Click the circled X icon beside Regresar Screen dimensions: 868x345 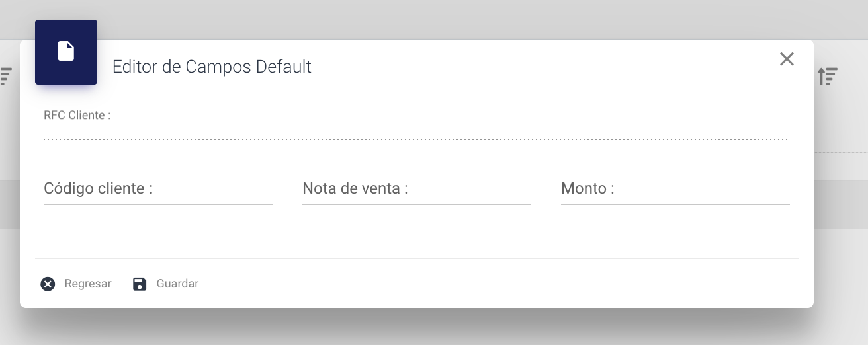pos(48,284)
